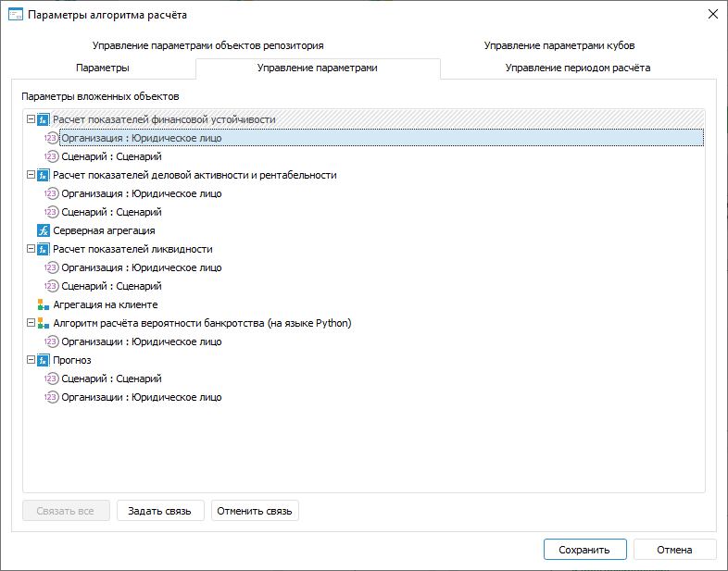Collapse the деловой активности и рентабельности node
Viewport: 728px width, 571px height.
(x=31, y=175)
